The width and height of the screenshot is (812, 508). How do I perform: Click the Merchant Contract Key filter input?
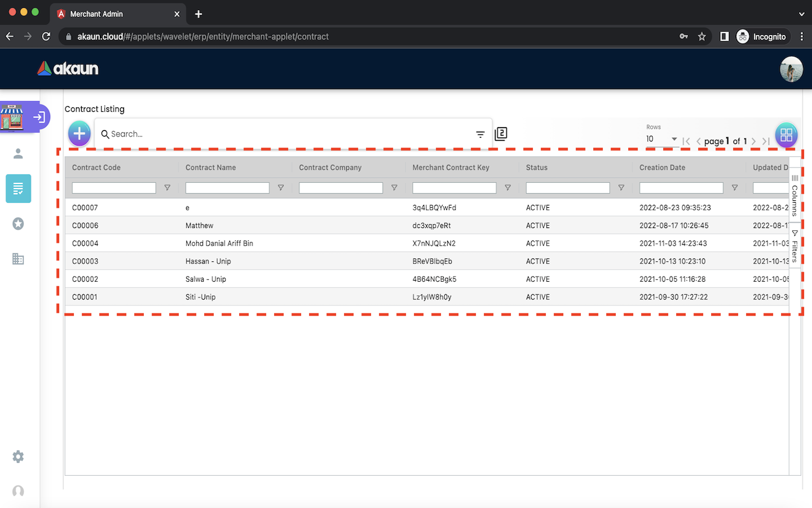tap(454, 188)
